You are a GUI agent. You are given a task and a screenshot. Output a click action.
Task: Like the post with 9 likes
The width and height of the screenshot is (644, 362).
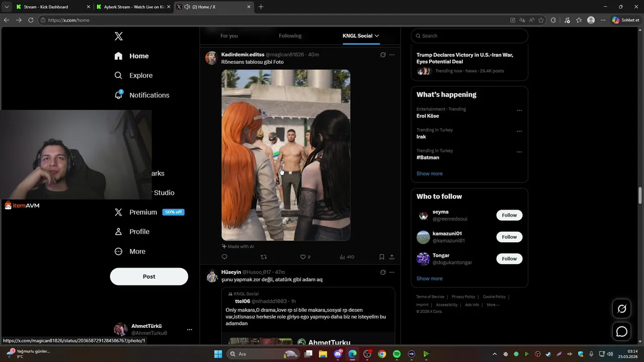coord(305,257)
